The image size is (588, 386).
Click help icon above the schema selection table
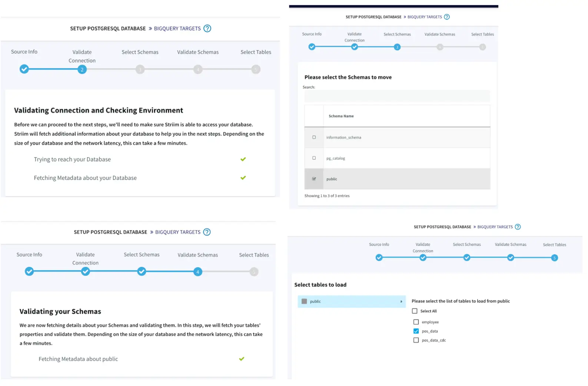(447, 17)
